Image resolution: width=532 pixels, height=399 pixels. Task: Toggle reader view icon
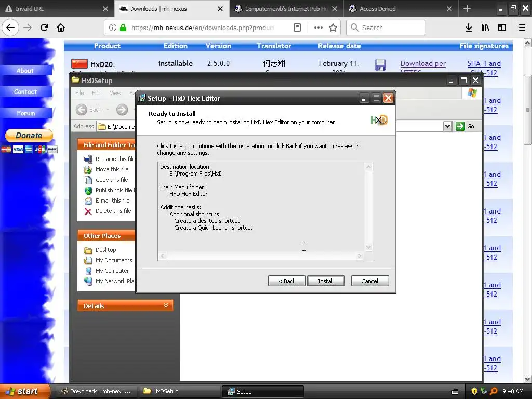tap(297, 28)
